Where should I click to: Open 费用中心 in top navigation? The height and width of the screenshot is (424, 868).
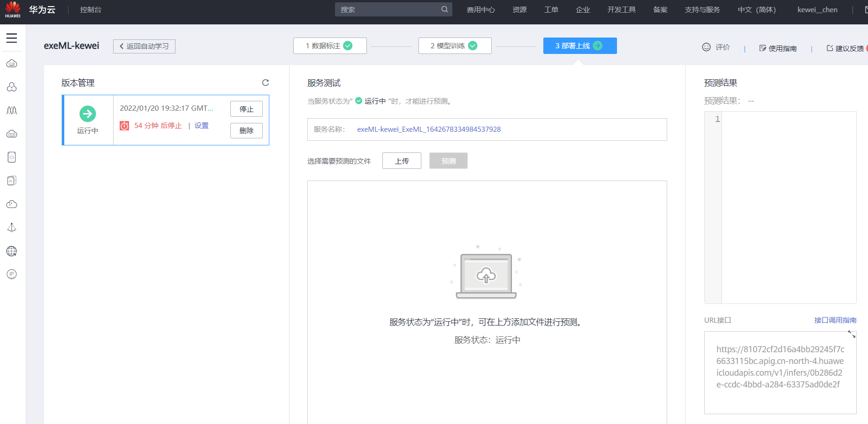coord(481,9)
